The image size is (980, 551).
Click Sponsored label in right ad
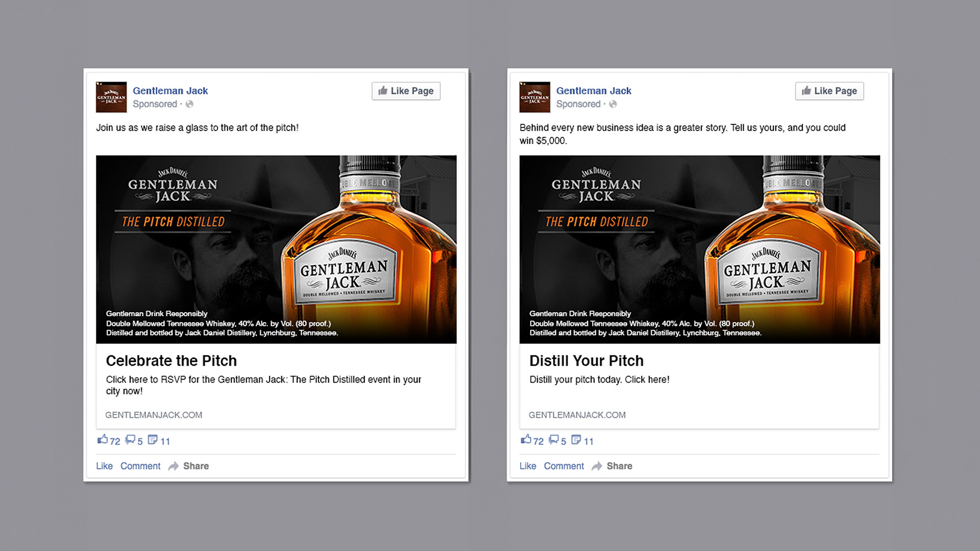point(578,104)
